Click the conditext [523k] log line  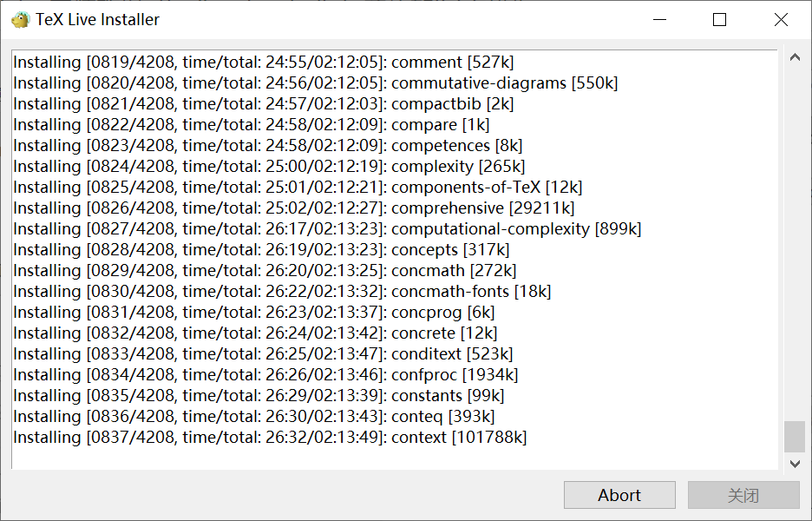pos(263,353)
